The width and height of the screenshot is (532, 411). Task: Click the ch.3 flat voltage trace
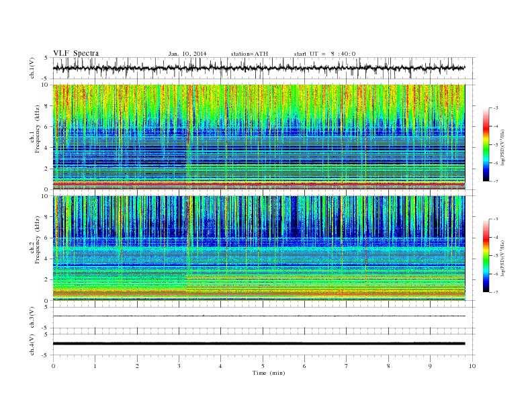pyautogui.click(x=259, y=316)
